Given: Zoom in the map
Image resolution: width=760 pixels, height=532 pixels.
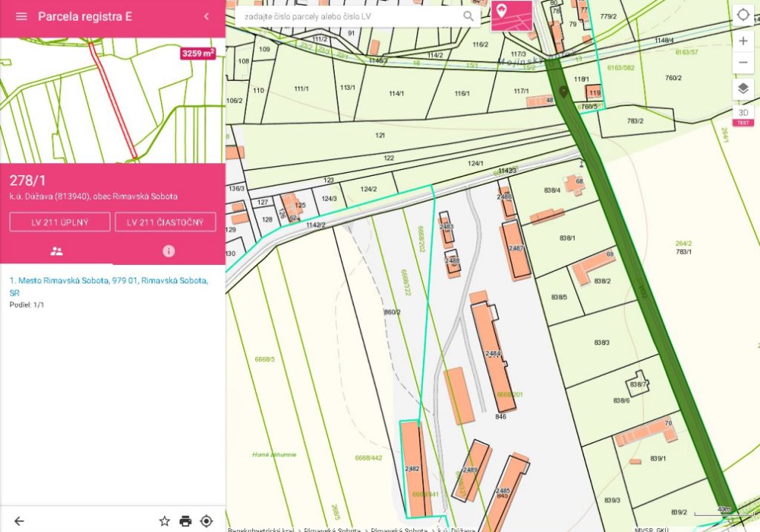Looking at the screenshot, I should point(743,41).
